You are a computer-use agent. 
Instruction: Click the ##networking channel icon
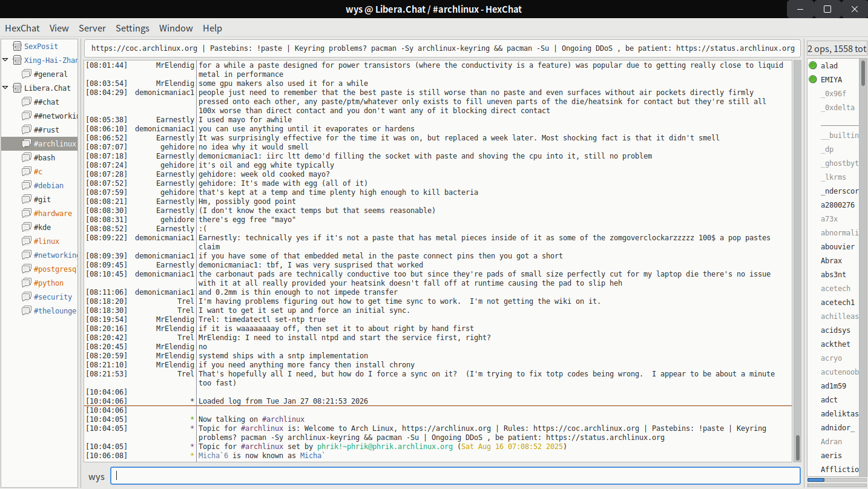tap(27, 116)
